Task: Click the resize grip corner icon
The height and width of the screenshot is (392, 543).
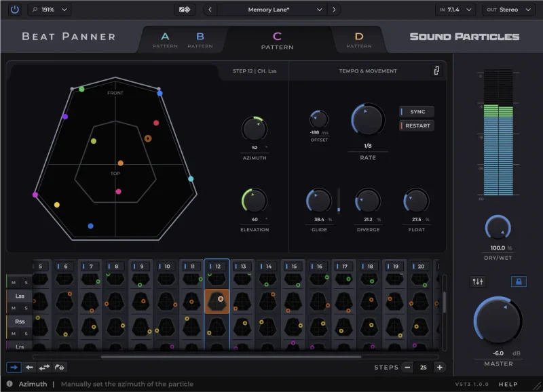Action: pos(537,385)
